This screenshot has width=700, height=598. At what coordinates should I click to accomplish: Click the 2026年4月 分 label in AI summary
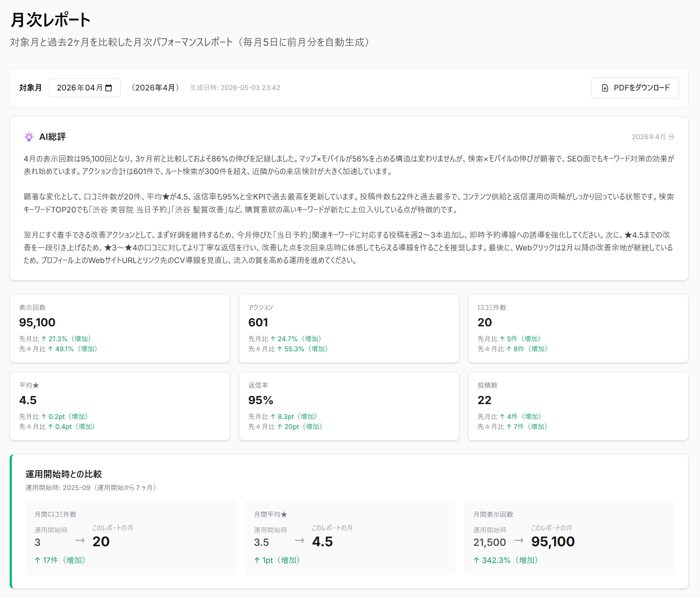(653, 137)
